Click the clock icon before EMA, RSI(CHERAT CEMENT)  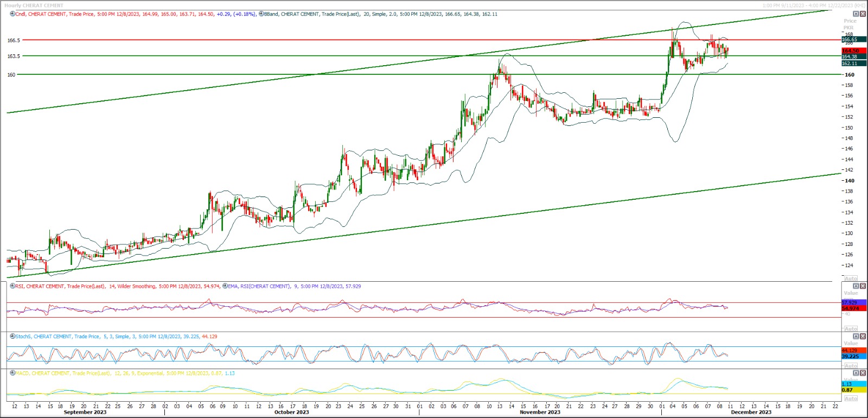[x=225, y=286]
